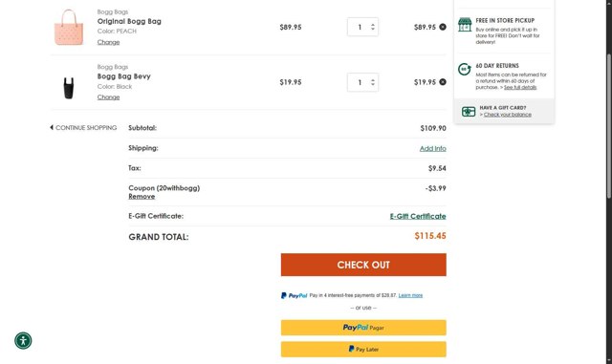The height and width of the screenshot is (364, 612).
Task: Check your gift card balance
Action: click(x=508, y=115)
